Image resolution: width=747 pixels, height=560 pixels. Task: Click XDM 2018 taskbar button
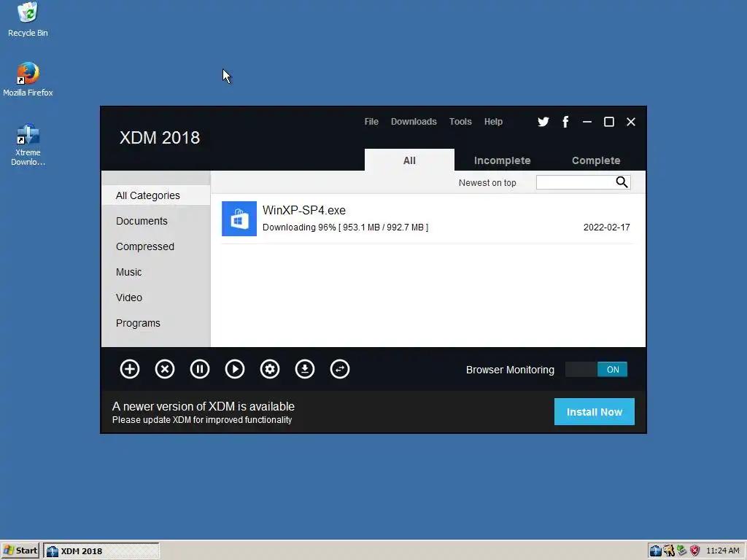[101, 551]
